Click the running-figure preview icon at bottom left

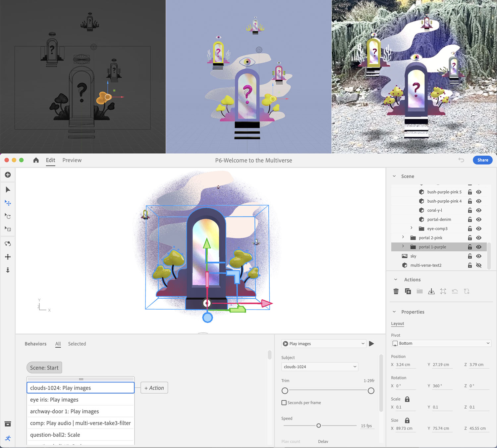point(8,438)
